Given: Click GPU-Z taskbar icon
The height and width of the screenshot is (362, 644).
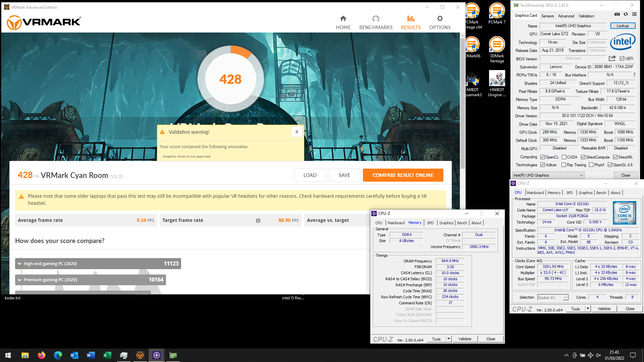Looking at the screenshot, I should click(173, 355).
